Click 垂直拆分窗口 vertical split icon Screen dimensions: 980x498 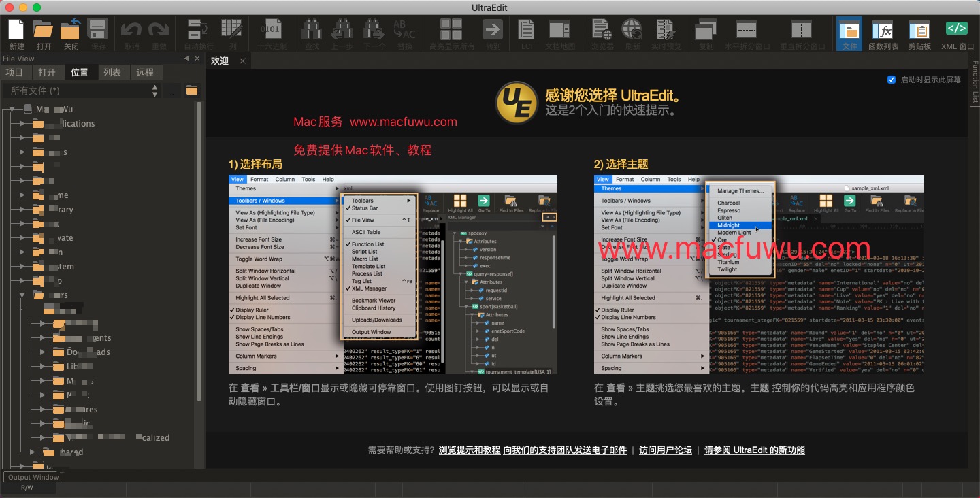802,34
